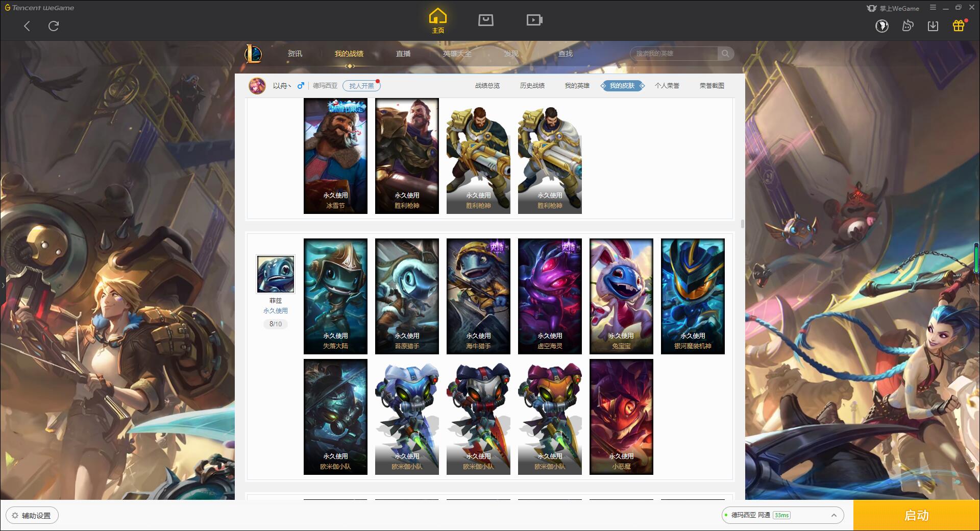
Task: Open the hamburger main menu
Action: [933, 8]
